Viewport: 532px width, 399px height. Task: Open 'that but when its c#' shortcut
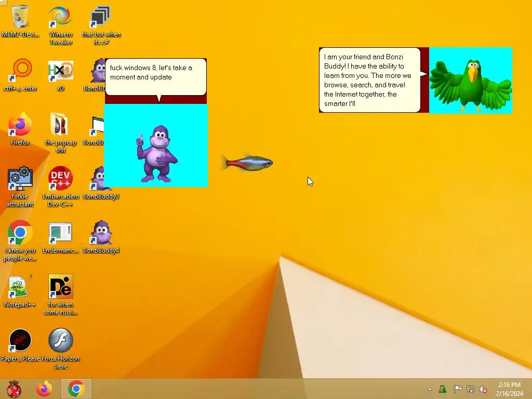tap(101, 25)
